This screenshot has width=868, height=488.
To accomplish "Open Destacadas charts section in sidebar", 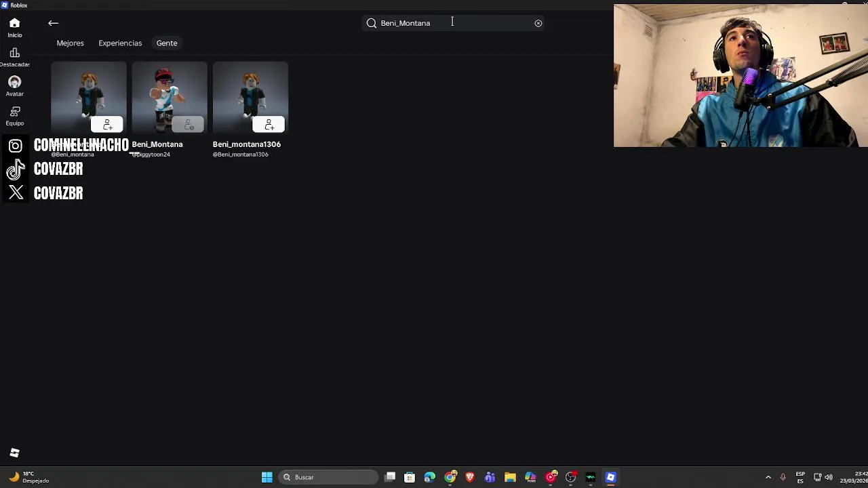I will [14, 57].
